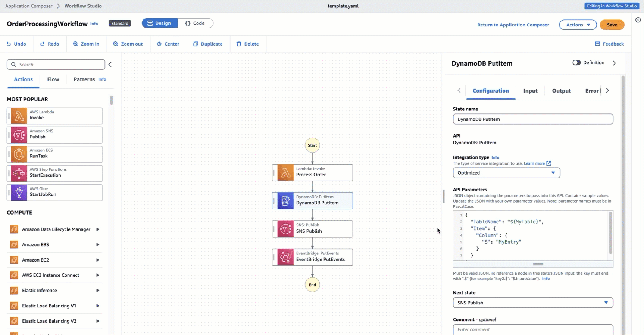Click the Return to Application Composer link
The height and width of the screenshot is (335, 644).
pos(513,25)
